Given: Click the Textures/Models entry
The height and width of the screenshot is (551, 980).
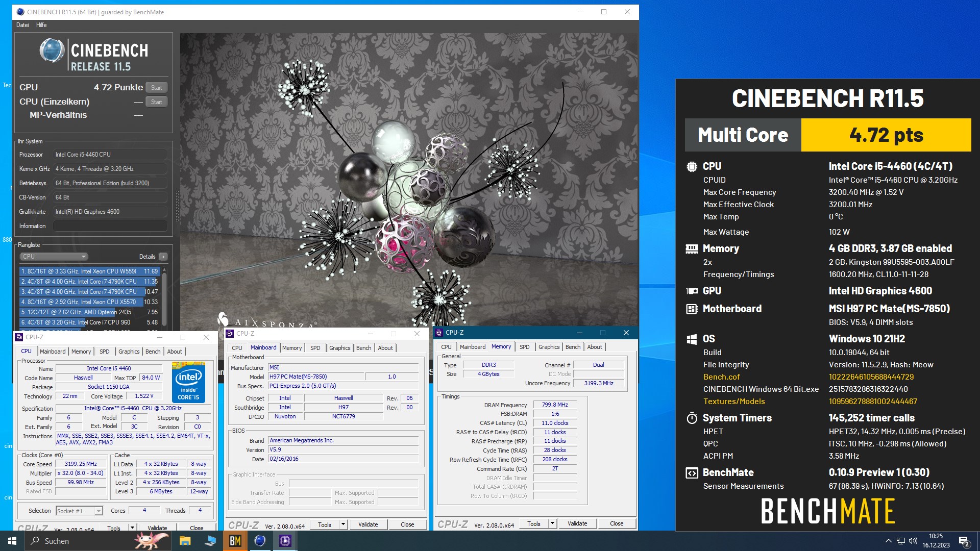Looking at the screenshot, I should pos(733,402).
